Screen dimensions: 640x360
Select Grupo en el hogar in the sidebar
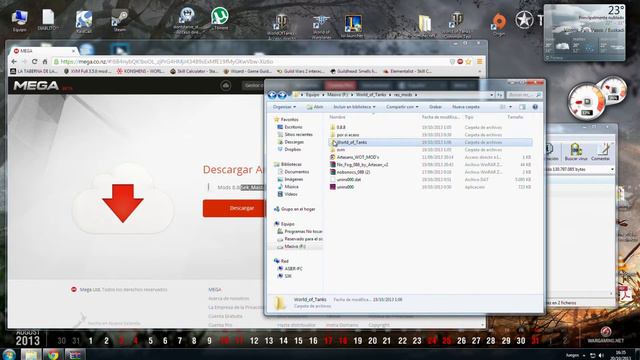pyautogui.click(x=295, y=209)
